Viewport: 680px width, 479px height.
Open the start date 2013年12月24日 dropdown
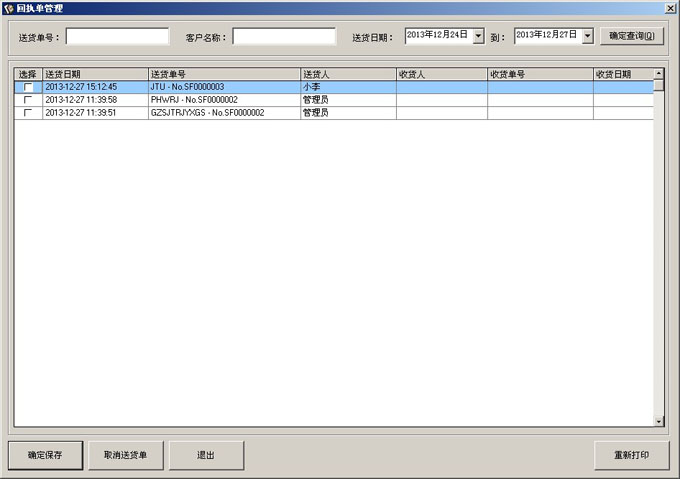tap(478, 36)
